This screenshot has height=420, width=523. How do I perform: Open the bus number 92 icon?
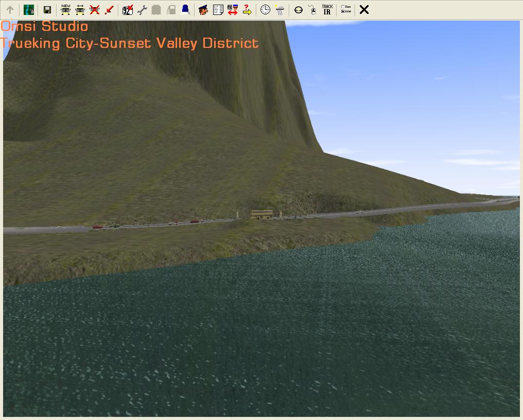click(128, 10)
